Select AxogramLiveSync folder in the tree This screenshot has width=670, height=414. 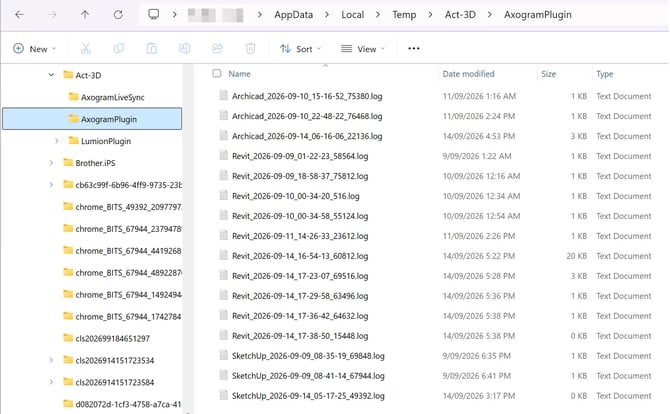coord(112,97)
